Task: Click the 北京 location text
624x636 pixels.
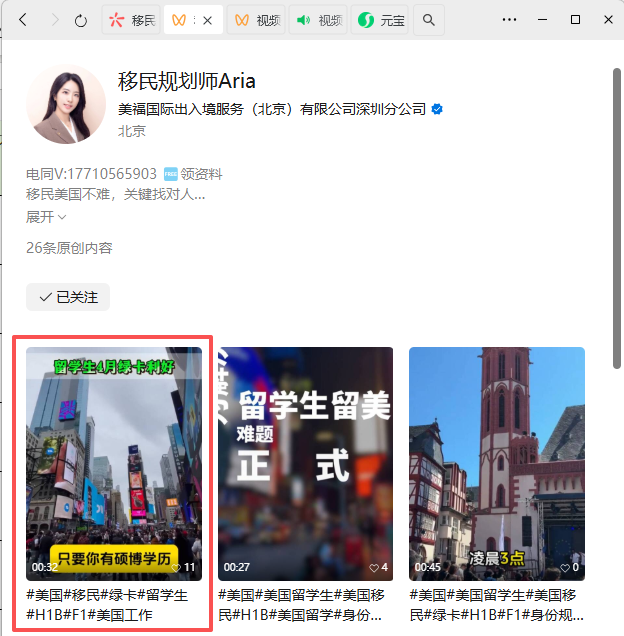Action: tap(132, 131)
